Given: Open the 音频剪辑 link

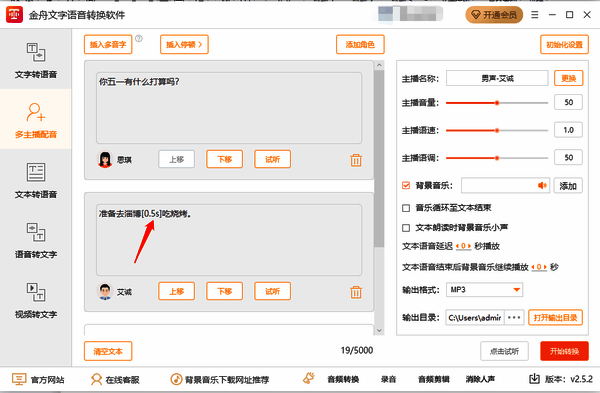Looking at the screenshot, I should [x=434, y=380].
